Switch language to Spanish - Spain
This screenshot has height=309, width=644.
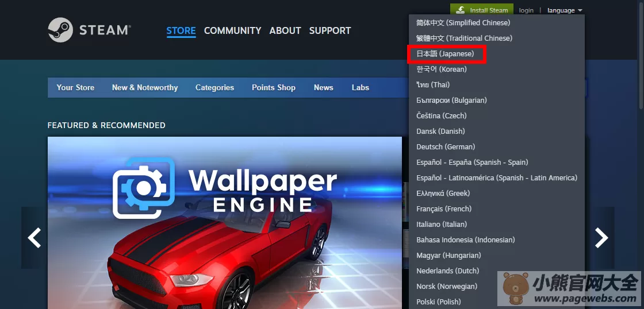[497, 162]
